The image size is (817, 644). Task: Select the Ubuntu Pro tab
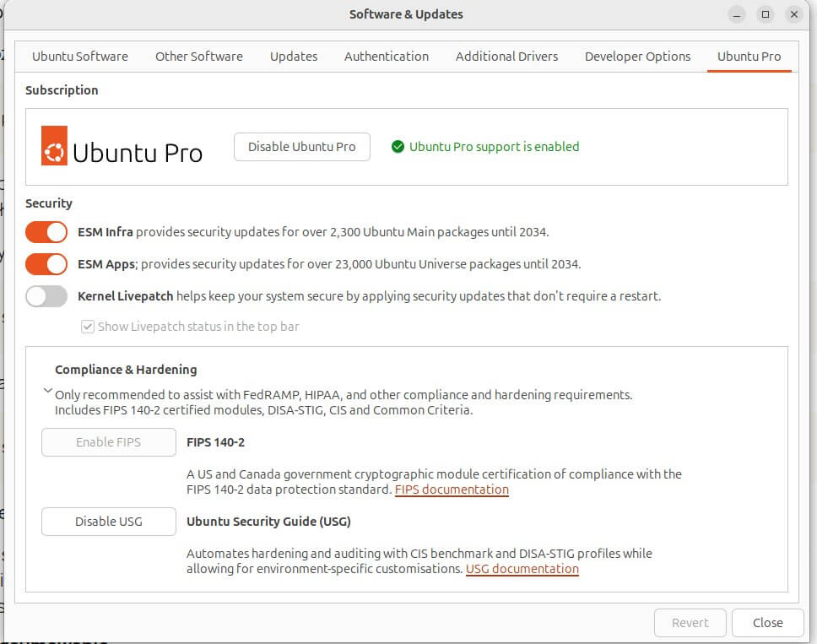[749, 57]
